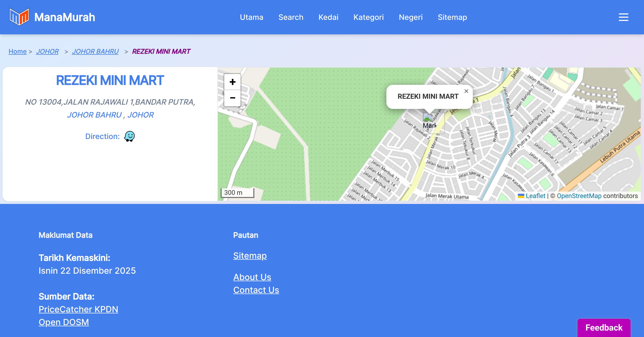The width and height of the screenshot is (644, 337).
Task: Click the ManaMurah logo icon
Action: [x=19, y=17]
